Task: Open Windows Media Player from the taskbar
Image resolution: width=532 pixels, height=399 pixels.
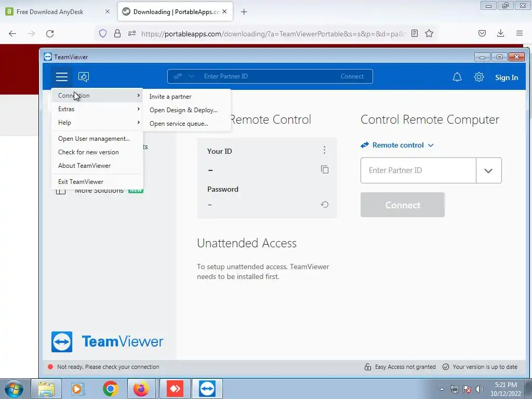Action: tap(77, 389)
